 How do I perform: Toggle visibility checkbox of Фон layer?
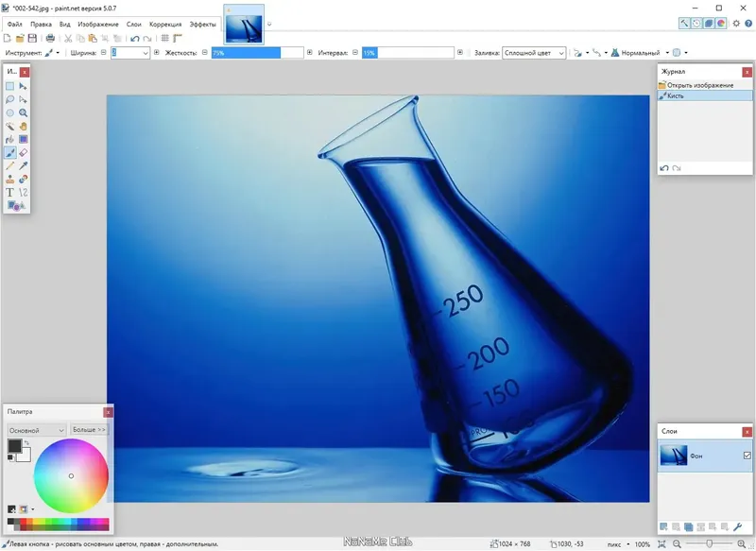[747, 456]
